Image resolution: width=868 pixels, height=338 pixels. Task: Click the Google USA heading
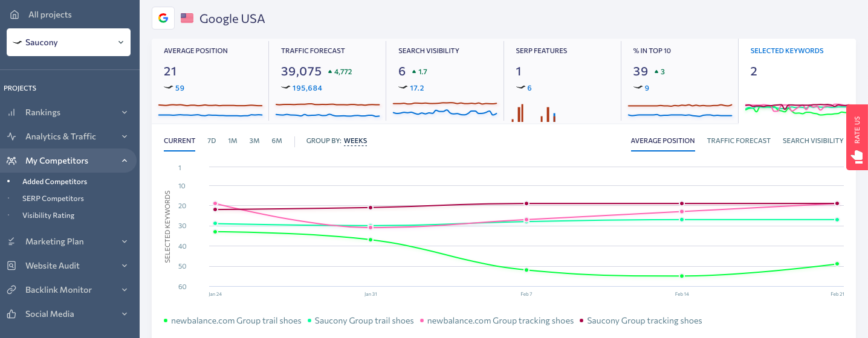click(232, 19)
